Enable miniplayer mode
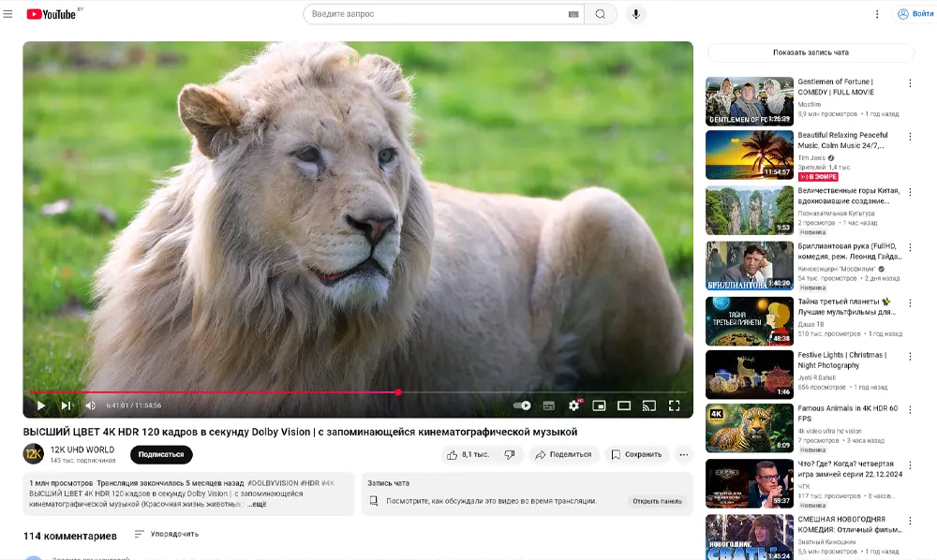The height and width of the screenshot is (560, 937). click(599, 406)
